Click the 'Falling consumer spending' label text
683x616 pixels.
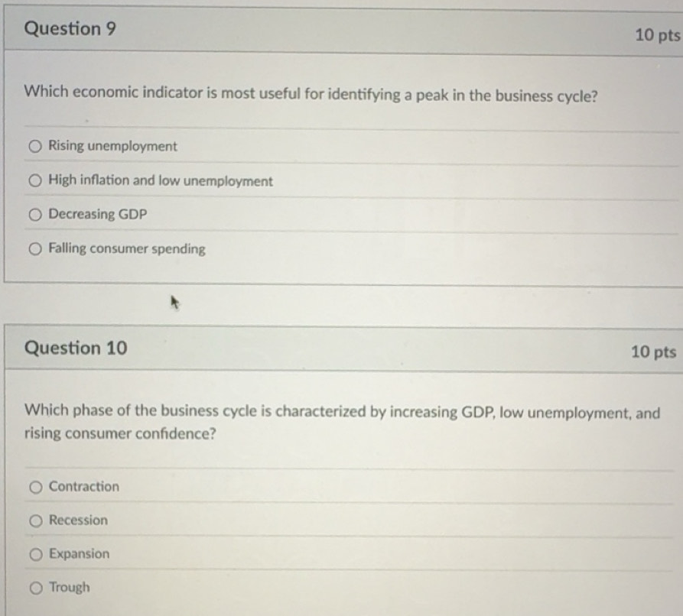coord(127,248)
